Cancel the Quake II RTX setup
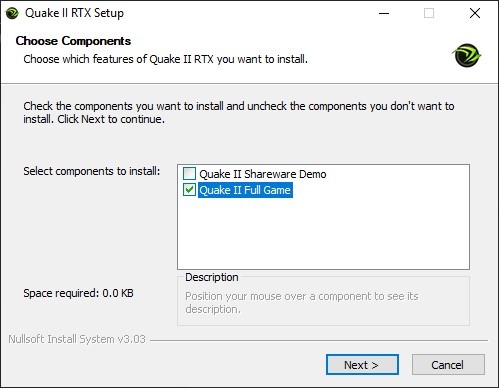This screenshot has height=388, width=499. pyautogui.click(x=448, y=365)
